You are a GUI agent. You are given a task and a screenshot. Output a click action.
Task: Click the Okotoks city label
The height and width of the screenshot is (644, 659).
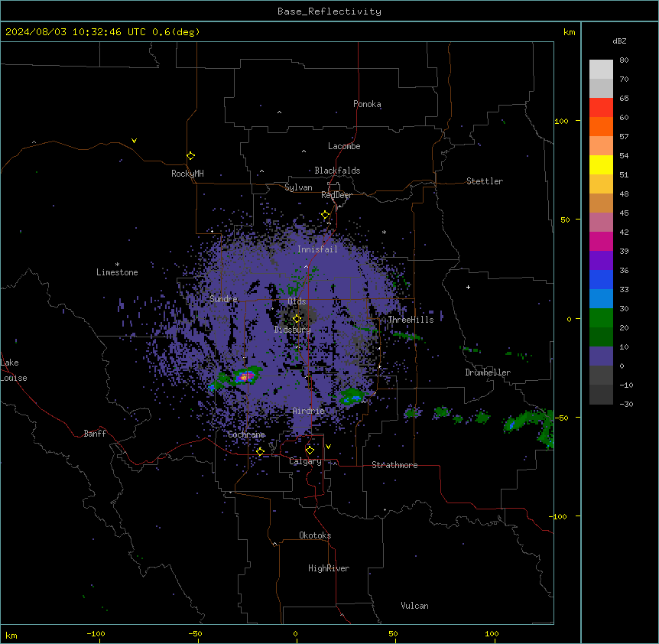(315, 535)
